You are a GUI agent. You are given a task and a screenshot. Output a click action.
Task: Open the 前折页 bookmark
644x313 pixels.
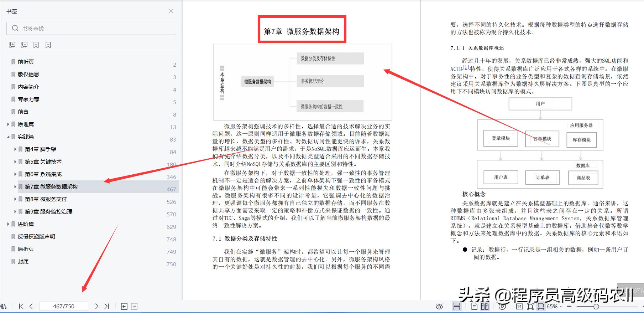(x=26, y=62)
